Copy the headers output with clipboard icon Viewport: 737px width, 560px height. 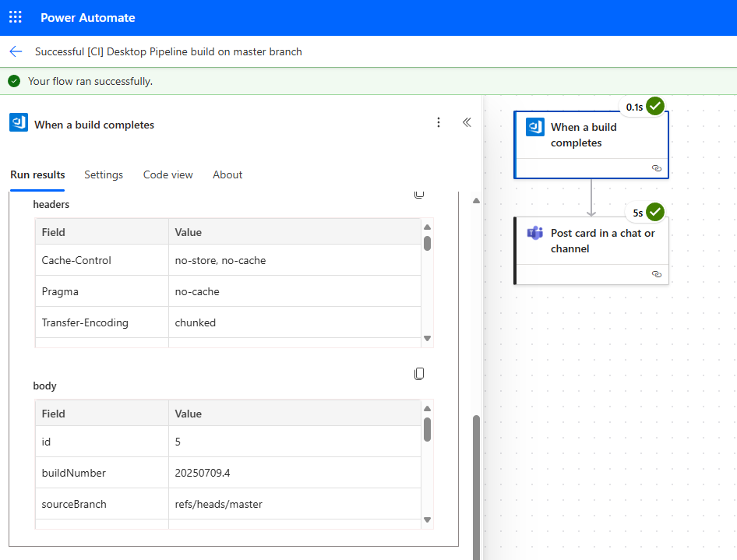[x=419, y=194]
